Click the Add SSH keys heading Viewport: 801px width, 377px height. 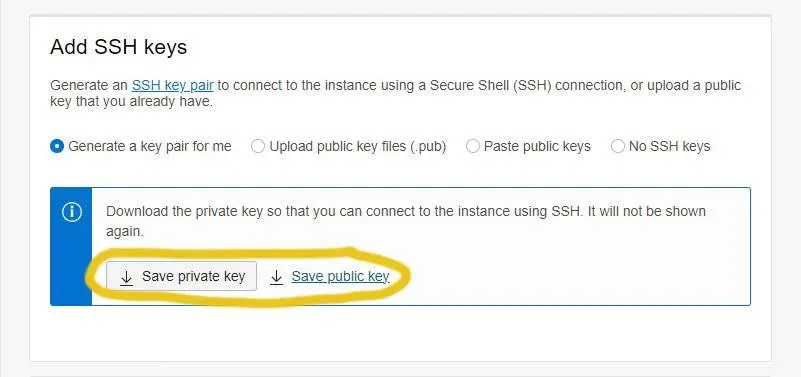click(119, 48)
